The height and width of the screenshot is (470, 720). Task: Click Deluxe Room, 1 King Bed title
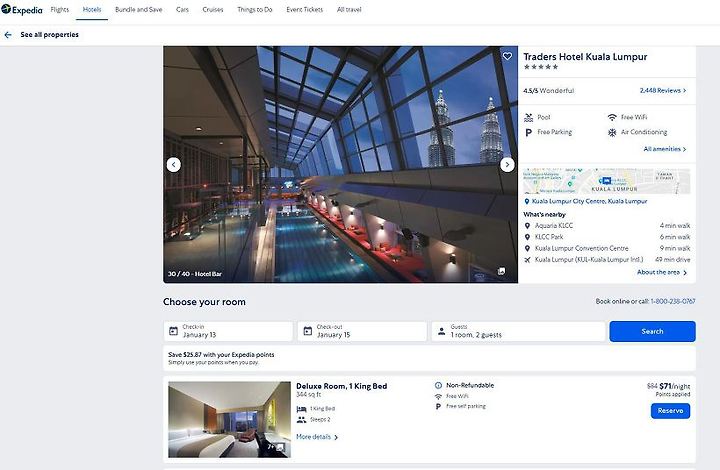point(342,386)
